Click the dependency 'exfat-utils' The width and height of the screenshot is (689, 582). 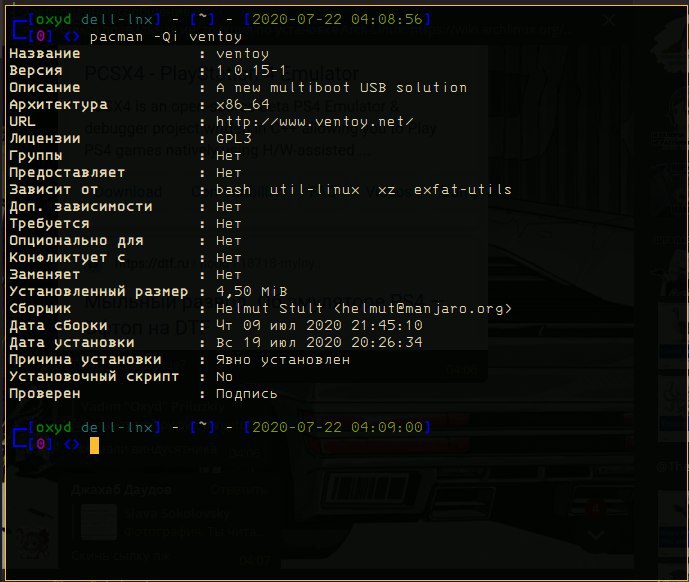tap(463, 189)
